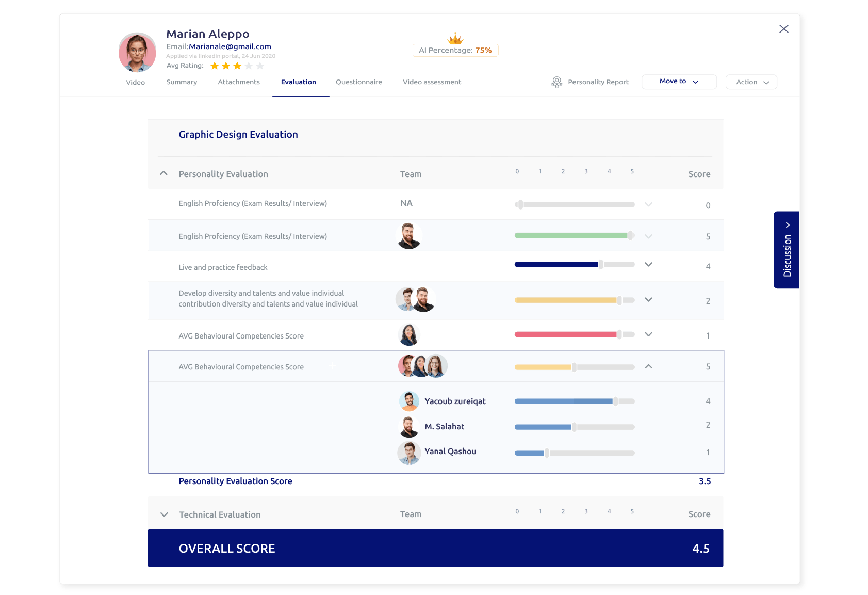Switch to the Questionnaire tab
Image resolution: width=868 pixels, height=595 pixels.
(x=358, y=82)
